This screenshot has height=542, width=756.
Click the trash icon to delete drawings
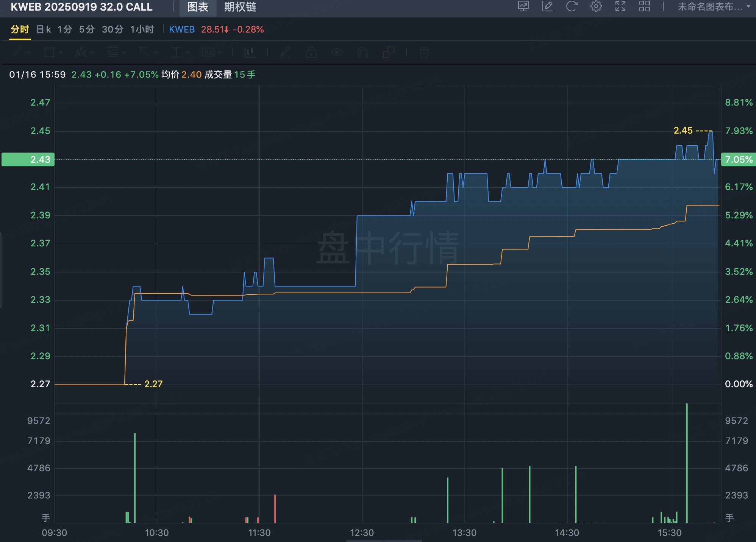(424, 52)
